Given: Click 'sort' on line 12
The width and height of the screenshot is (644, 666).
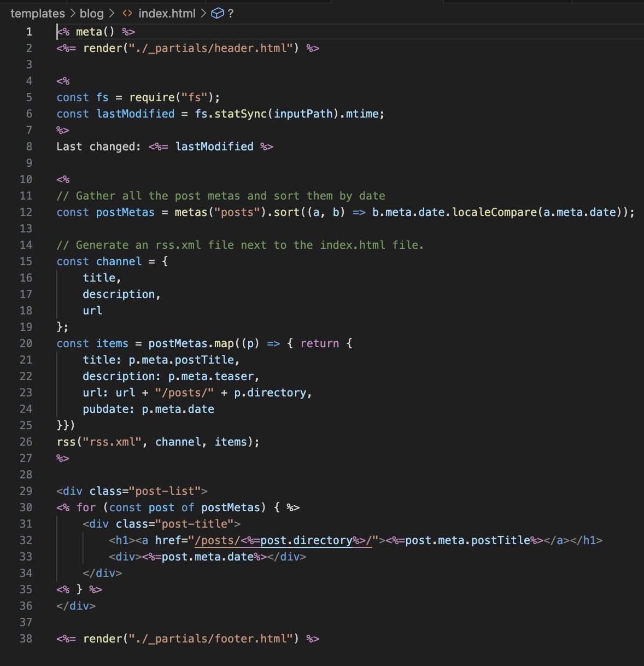Looking at the screenshot, I should click(286, 212).
